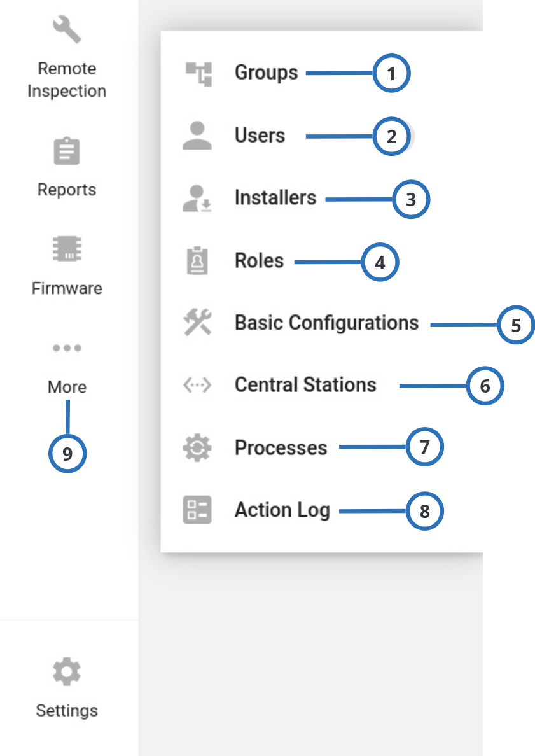Image resolution: width=535 pixels, height=756 pixels.
Task: Click the Action Log list icon
Action: coord(197,510)
